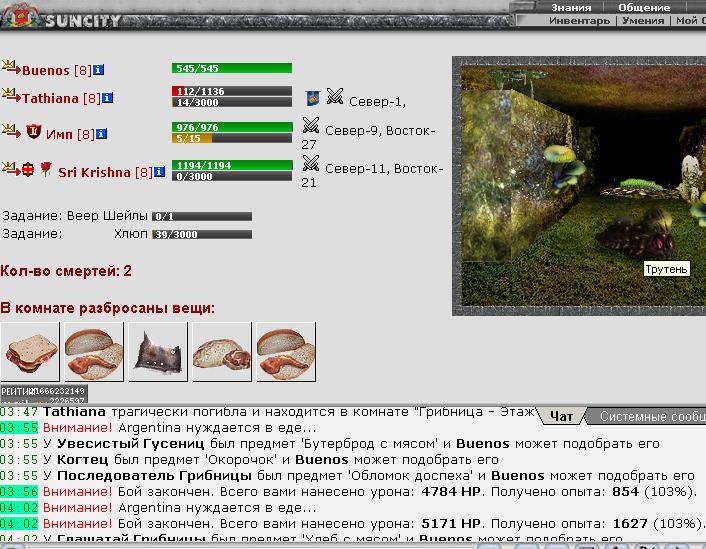Screen dimensions: 706x549
Task: Click the Buenos 545/545 health bar
Action: click(x=232, y=68)
